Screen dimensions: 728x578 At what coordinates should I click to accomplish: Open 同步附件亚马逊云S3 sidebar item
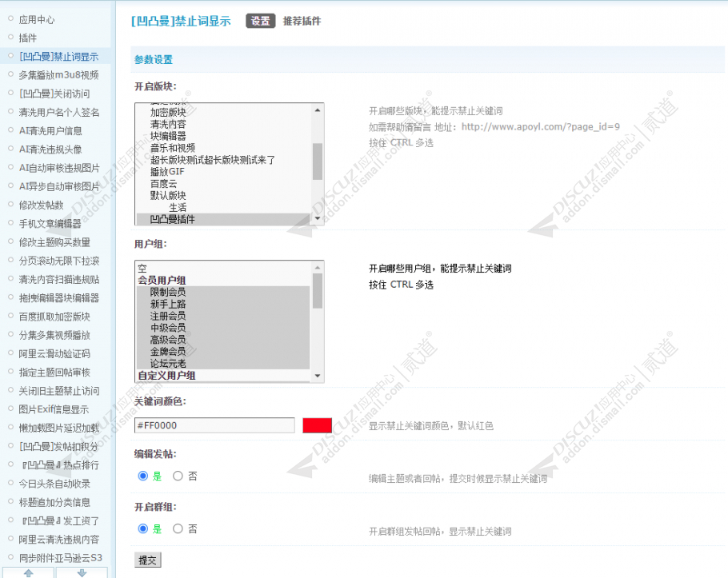pos(60,557)
